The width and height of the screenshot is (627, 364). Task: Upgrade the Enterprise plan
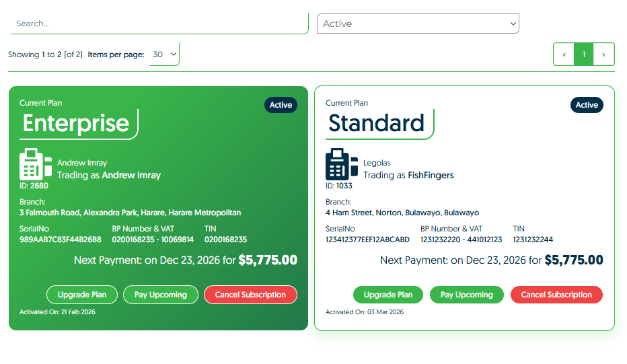click(x=82, y=295)
